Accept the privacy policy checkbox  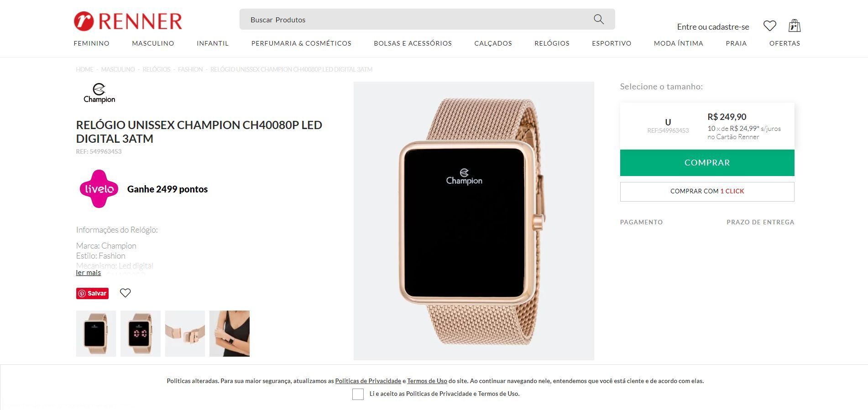coord(358,394)
